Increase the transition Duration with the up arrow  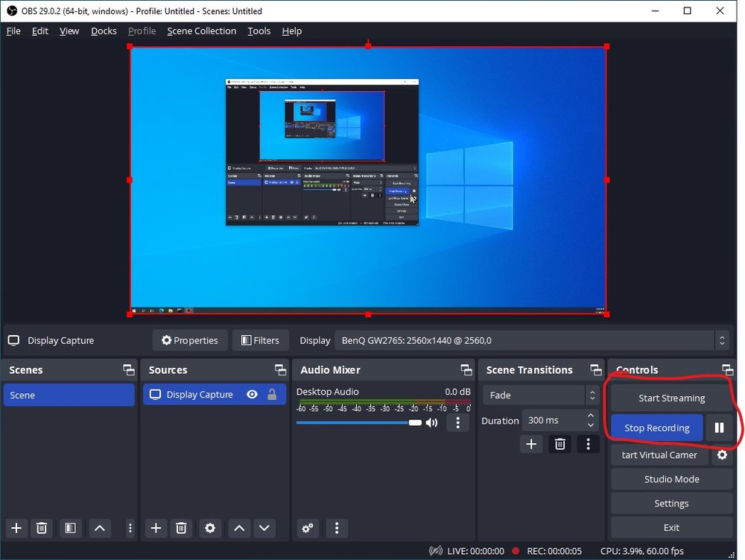(591, 416)
